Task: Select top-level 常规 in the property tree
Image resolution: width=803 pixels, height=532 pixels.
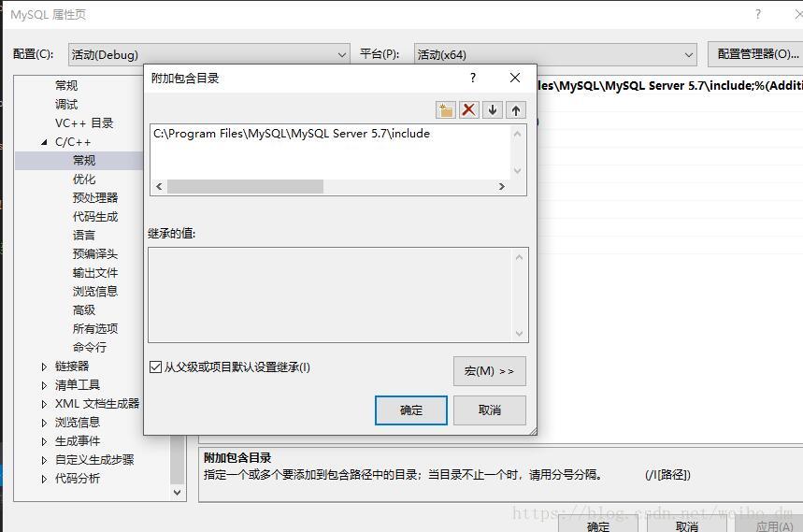Action: 66,85
